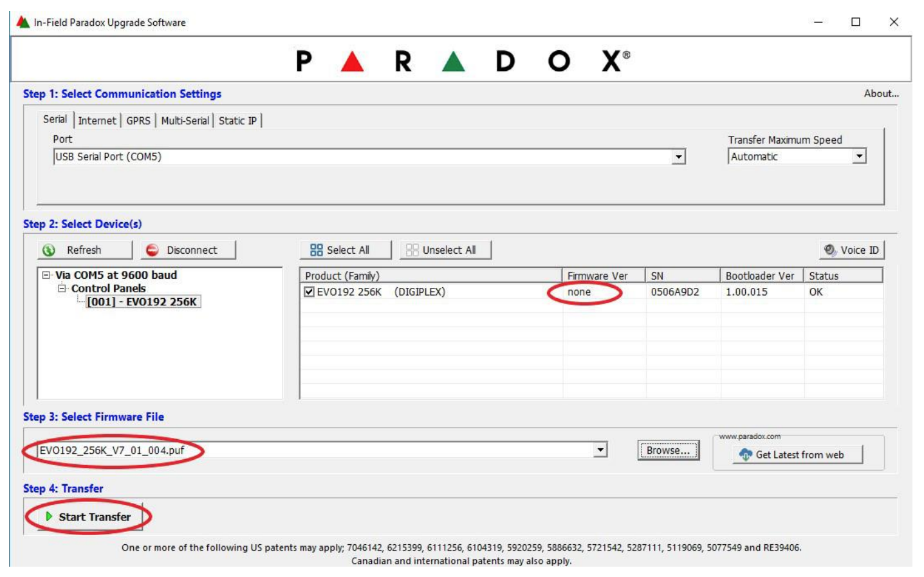Click the Browse... button
Screen dimensions: 924x577
coord(668,450)
